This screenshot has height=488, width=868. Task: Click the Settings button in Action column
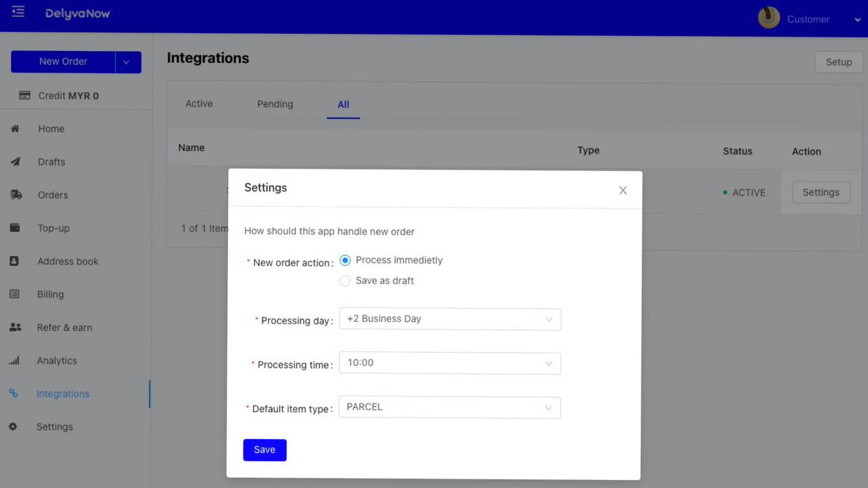click(x=821, y=192)
